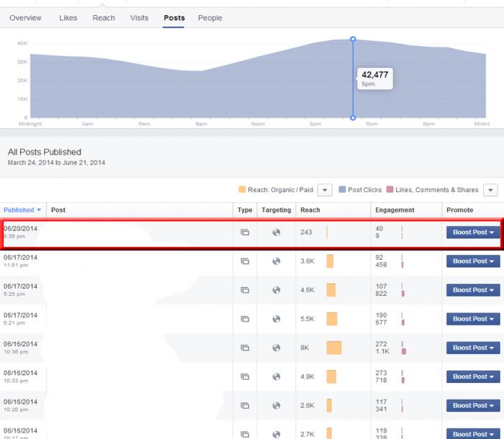Click the 5pm data point on chart
Screen dimensions: 504x439
point(353,39)
